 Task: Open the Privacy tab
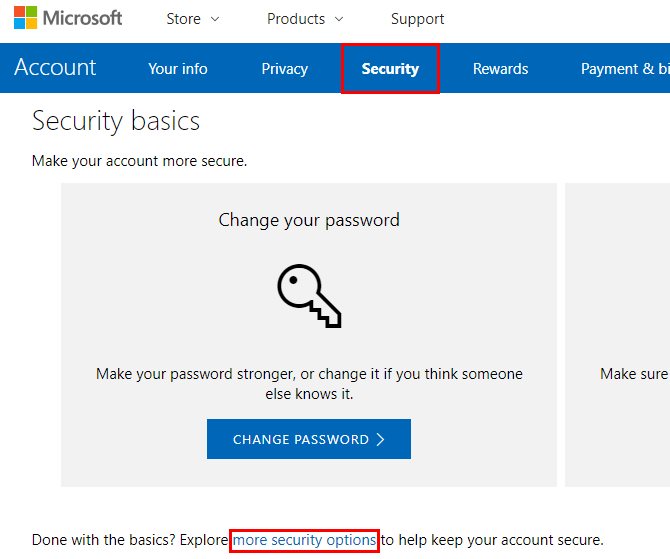pos(285,69)
